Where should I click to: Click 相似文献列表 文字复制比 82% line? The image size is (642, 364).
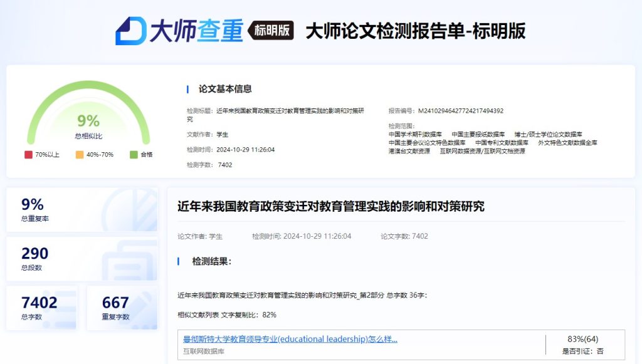click(227, 315)
